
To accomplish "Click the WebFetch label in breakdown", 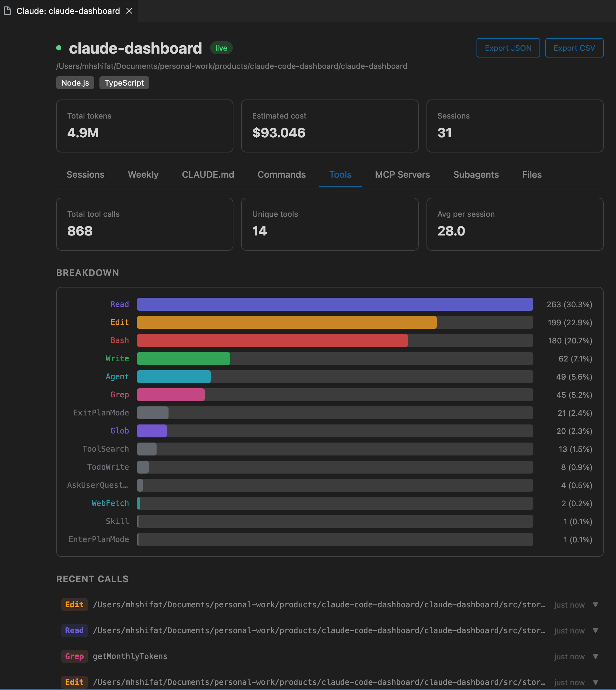I will tap(110, 504).
